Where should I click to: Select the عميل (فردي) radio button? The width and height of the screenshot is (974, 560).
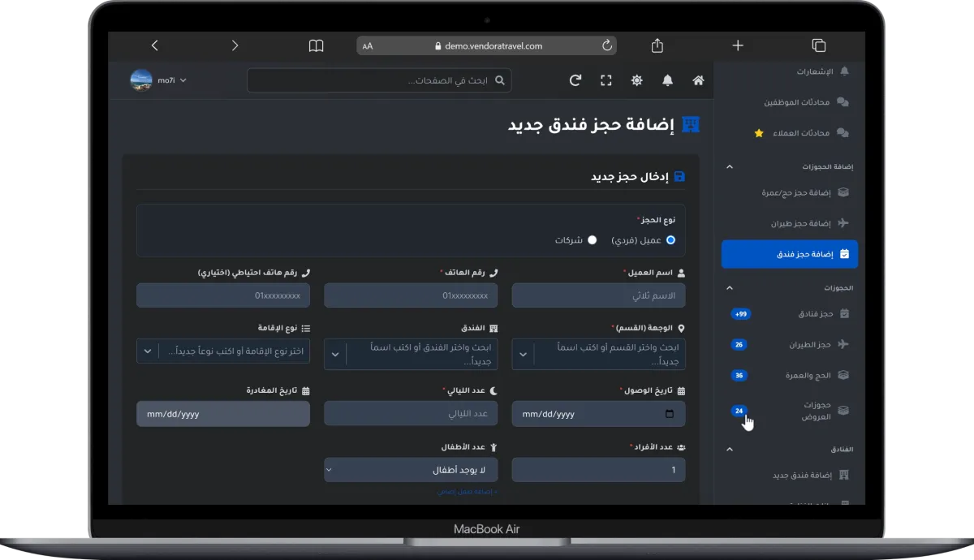coord(670,240)
